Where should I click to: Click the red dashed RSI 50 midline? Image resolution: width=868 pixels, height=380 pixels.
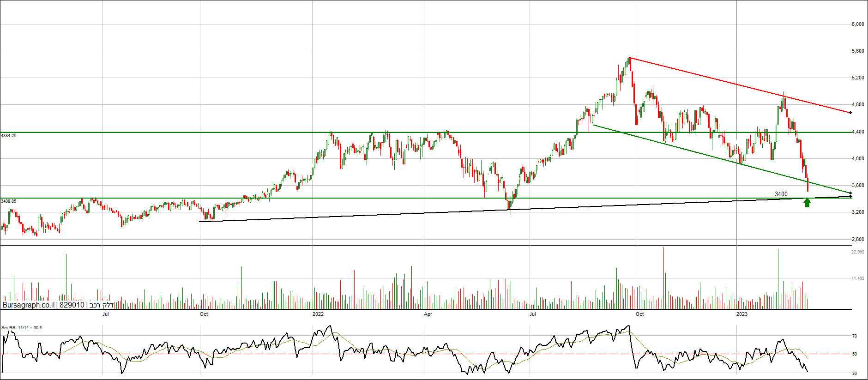click(x=425, y=354)
